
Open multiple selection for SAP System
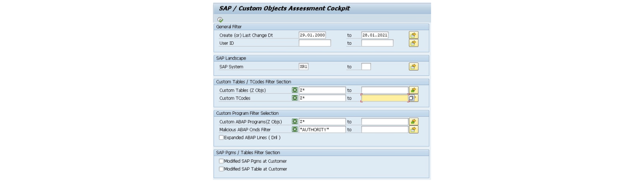(414, 67)
